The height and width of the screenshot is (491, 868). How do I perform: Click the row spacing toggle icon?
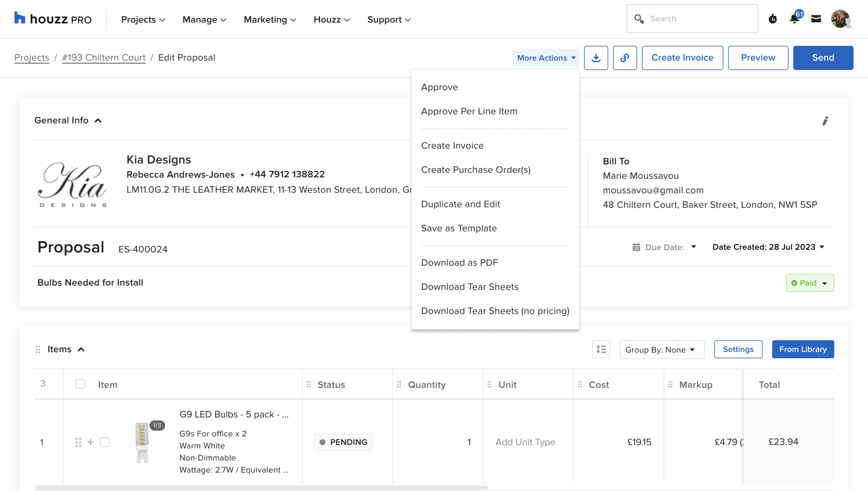point(601,349)
